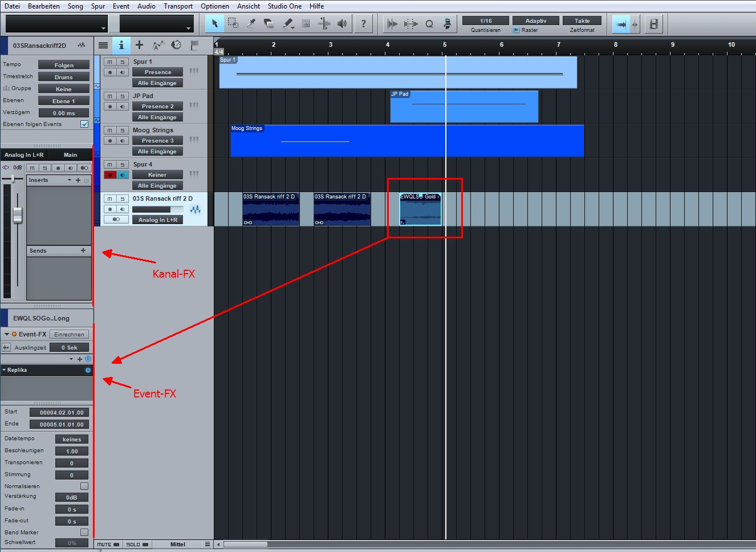Click the Presence 2 instrument button

pos(157,106)
